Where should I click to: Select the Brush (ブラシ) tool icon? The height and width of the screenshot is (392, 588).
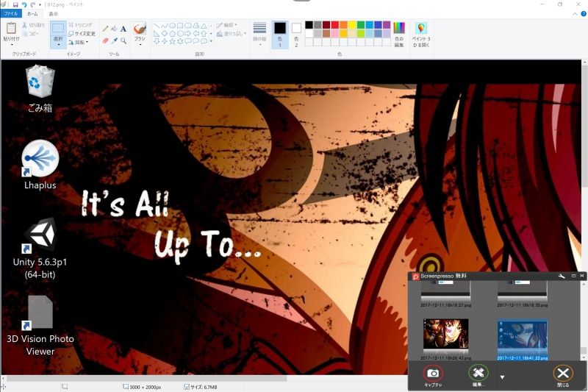[140, 29]
